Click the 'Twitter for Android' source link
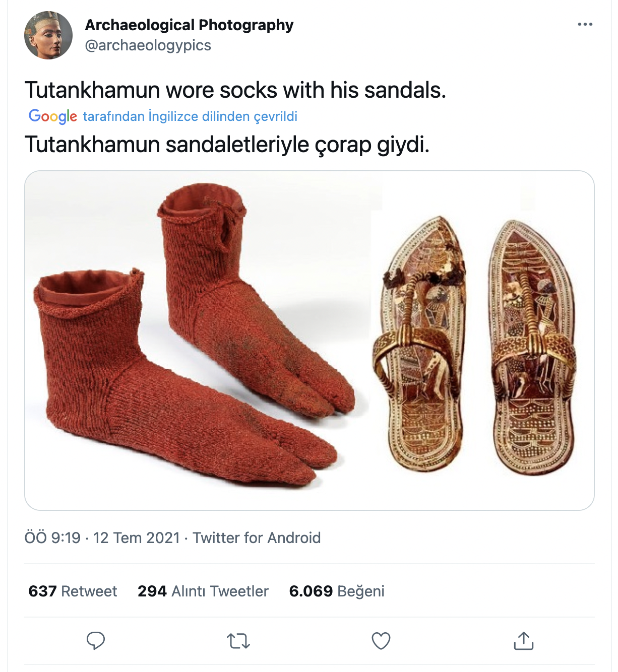Screen dimensions: 618x672 coord(257,537)
